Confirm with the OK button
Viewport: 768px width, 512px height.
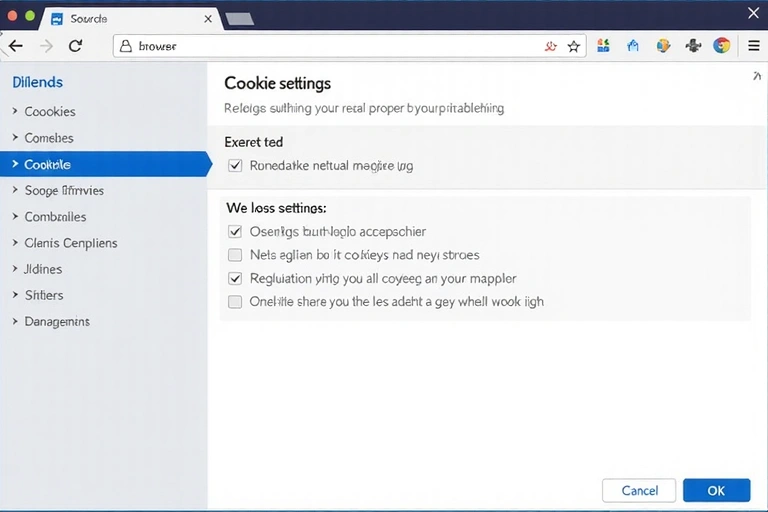coord(716,490)
